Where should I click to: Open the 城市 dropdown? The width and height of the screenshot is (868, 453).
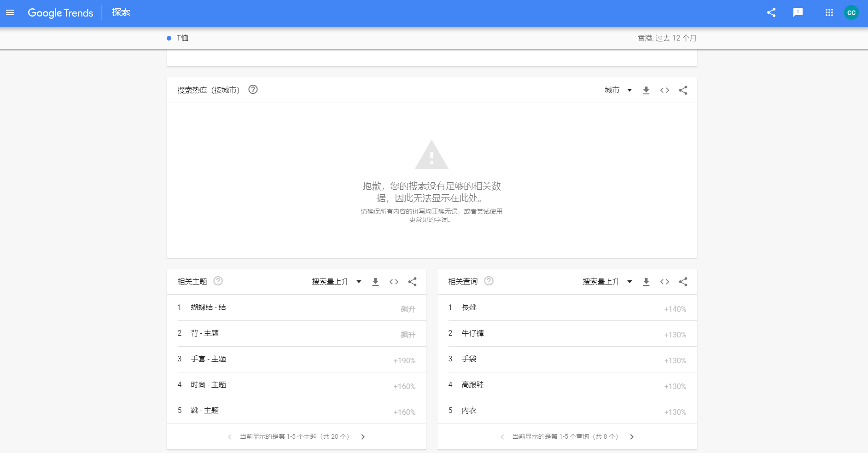click(618, 90)
